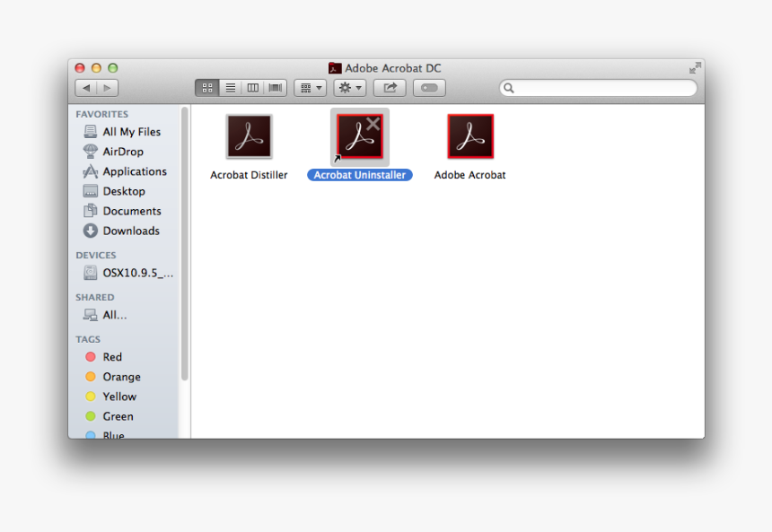Viewport: 772px width, 532px height.
Task: Click the Adobe Acrobat DC window title
Action: tap(393, 68)
